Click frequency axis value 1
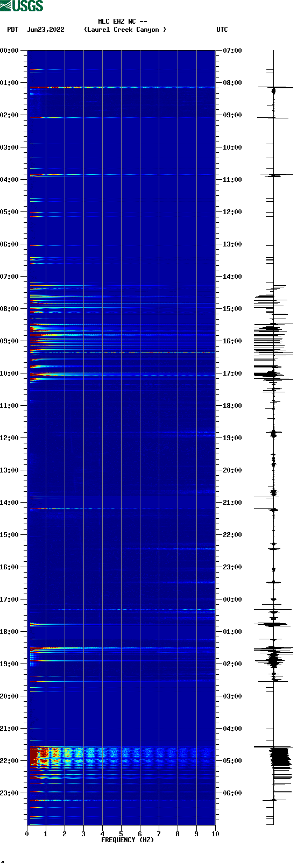 click(x=46, y=834)
